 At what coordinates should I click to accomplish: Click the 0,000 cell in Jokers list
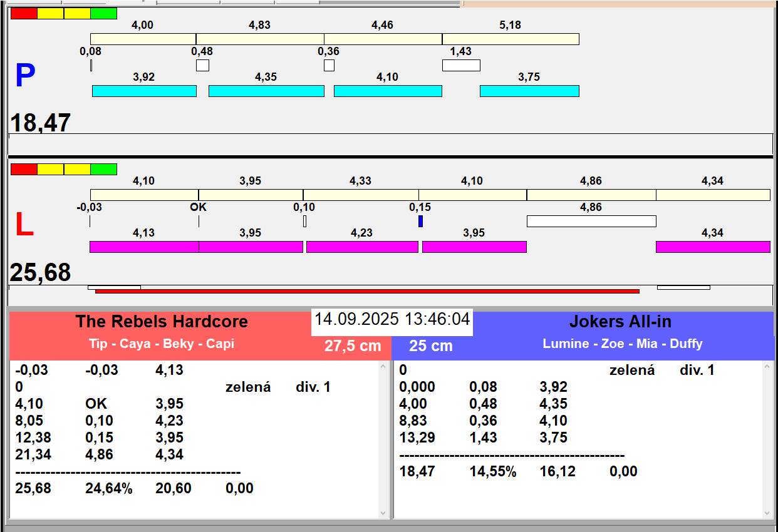[x=417, y=387]
